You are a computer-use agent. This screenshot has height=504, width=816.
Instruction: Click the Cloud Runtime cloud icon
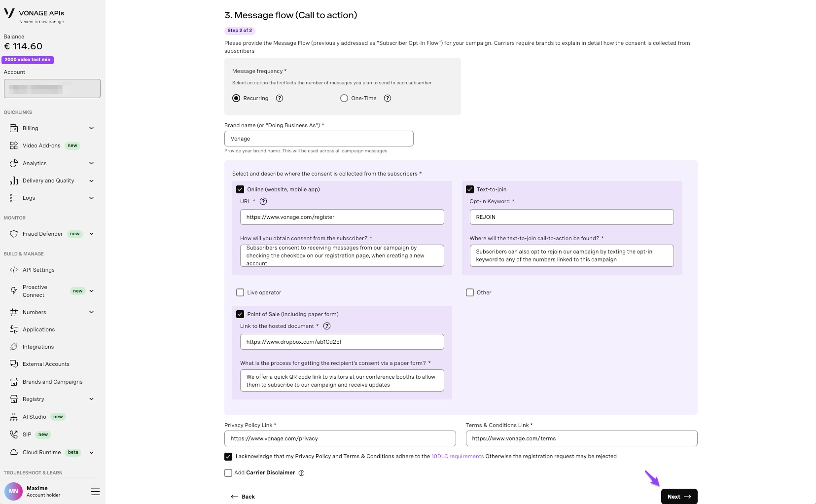14,452
